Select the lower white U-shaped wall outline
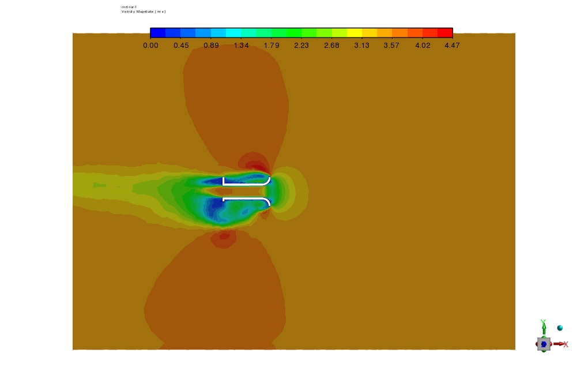The image size is (588, 383). (247, 199)
